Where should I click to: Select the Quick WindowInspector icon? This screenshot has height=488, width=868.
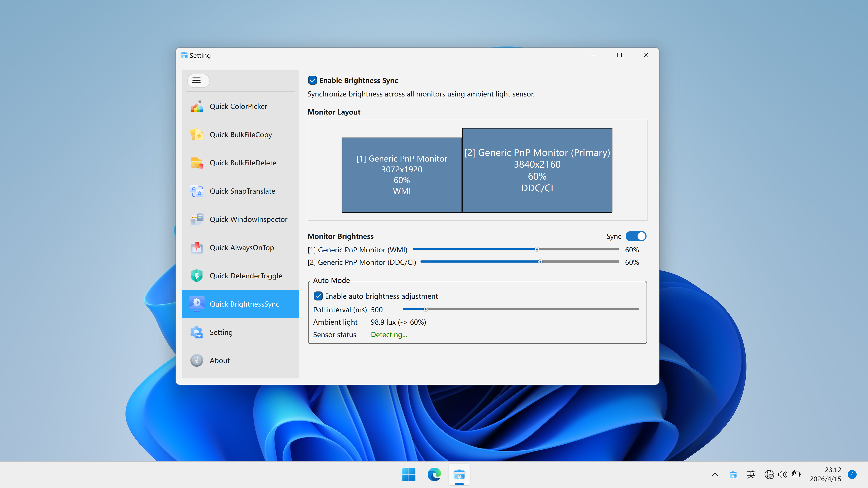point(197,219)
